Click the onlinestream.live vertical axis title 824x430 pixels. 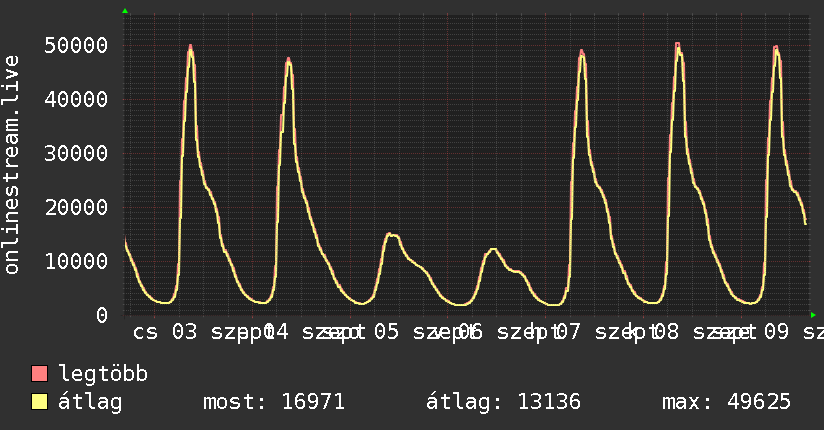[11, 165]
